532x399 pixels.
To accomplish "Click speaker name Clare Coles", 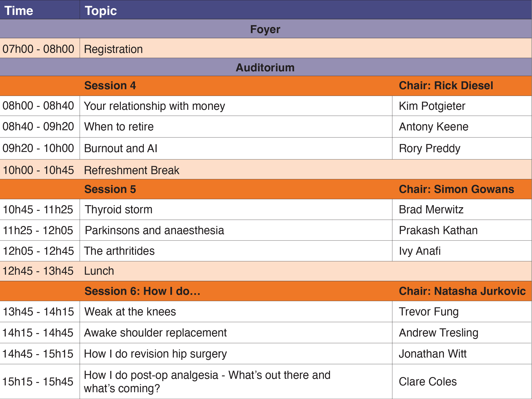I will 427,382.
